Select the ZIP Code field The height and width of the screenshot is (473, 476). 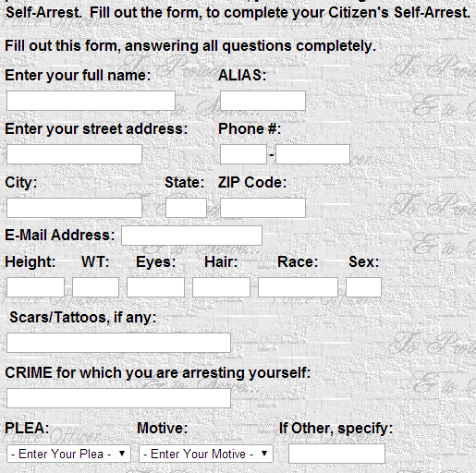pyautogui.click(x=262, y=208)
